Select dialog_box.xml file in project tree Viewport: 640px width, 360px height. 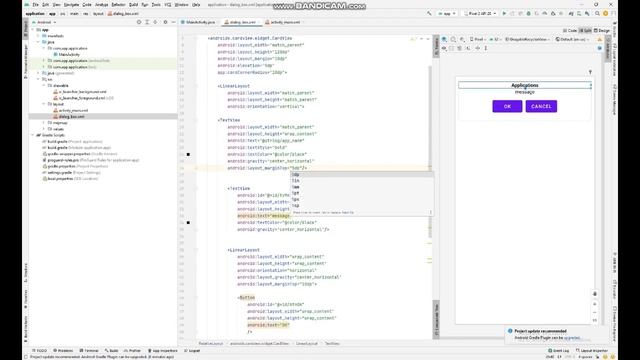(x=71, y=117)
